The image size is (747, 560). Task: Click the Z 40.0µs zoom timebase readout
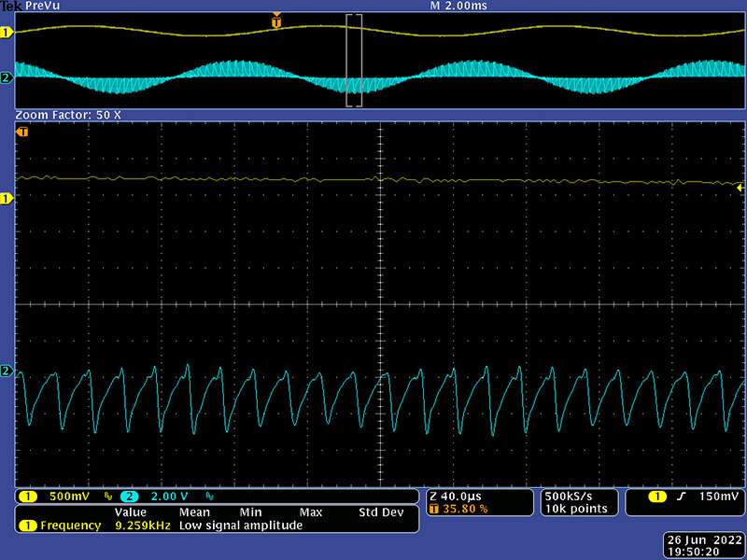pos(456,497)
